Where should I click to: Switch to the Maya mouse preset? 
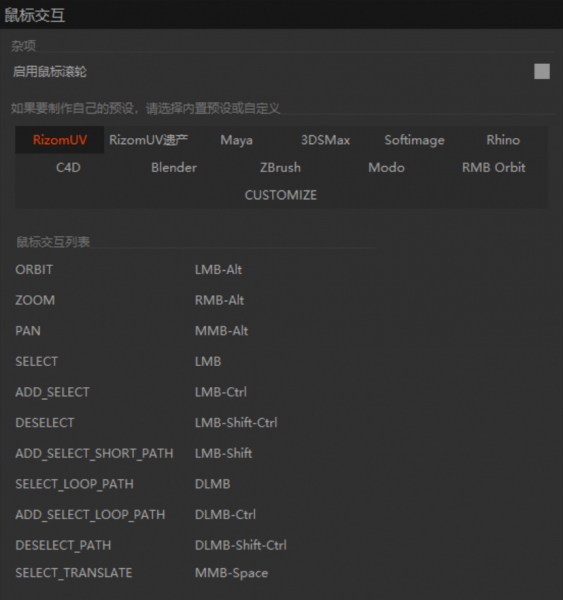pos(237,140)
